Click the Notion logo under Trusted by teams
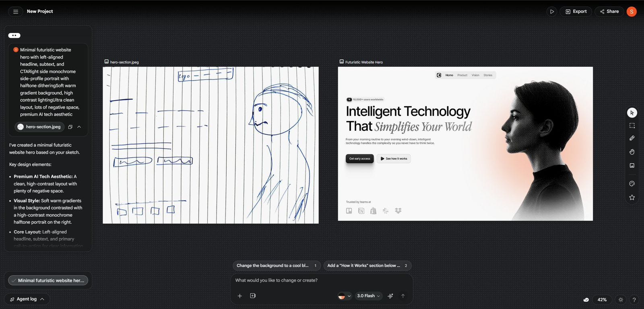644x309 pixels. [361, 211]
